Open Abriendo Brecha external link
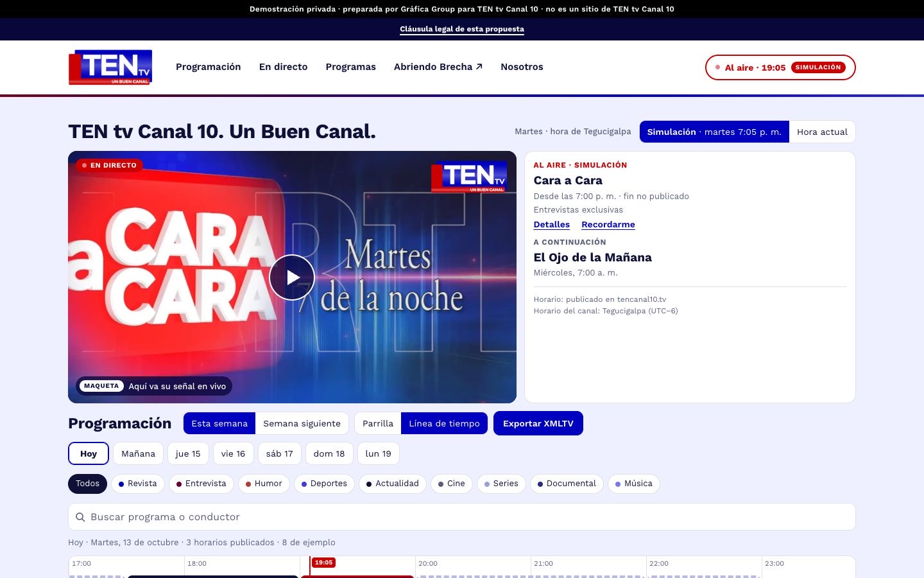 [438, 67]
